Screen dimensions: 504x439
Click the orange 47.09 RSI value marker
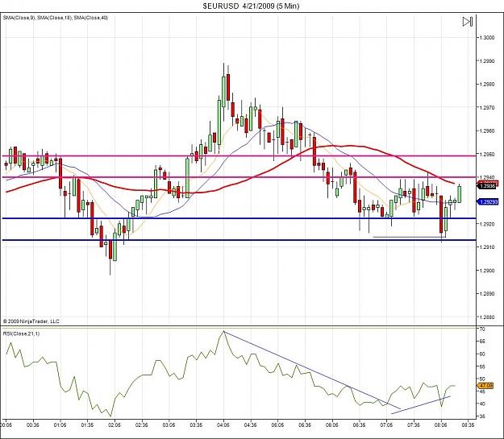485,385
